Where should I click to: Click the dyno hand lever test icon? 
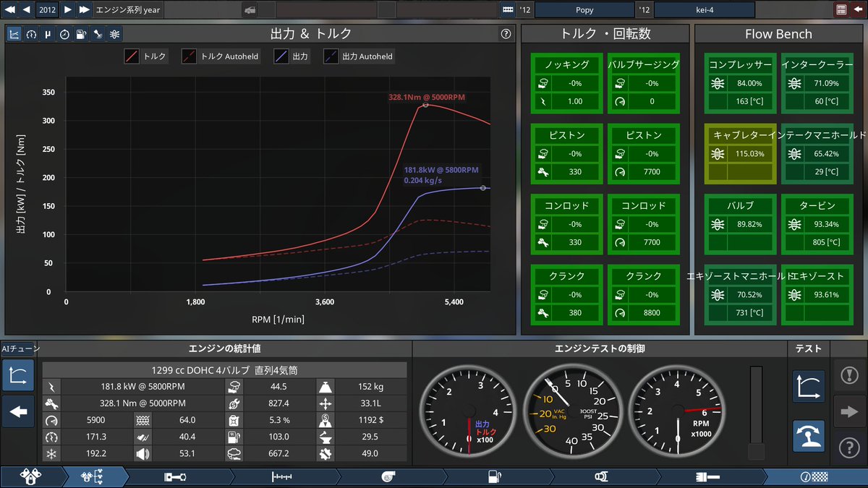(x=809, y=436)
